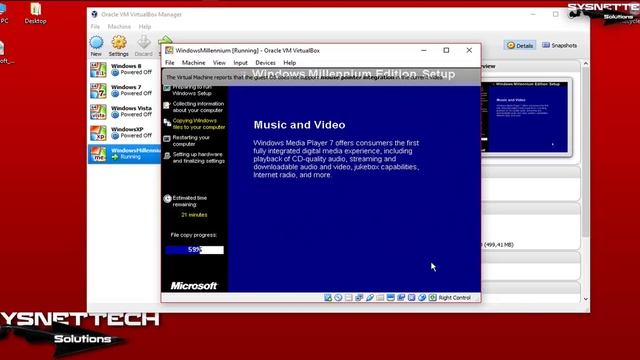This screenshot has height=360, width=640.
Task: Click the shared folders status icon
Action: click(380, 298)
